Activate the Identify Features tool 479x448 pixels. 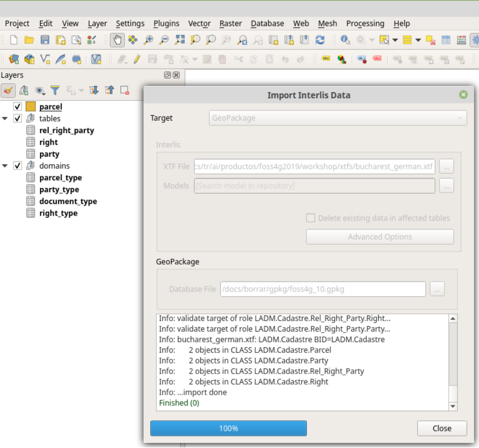[x=345, y=40]
